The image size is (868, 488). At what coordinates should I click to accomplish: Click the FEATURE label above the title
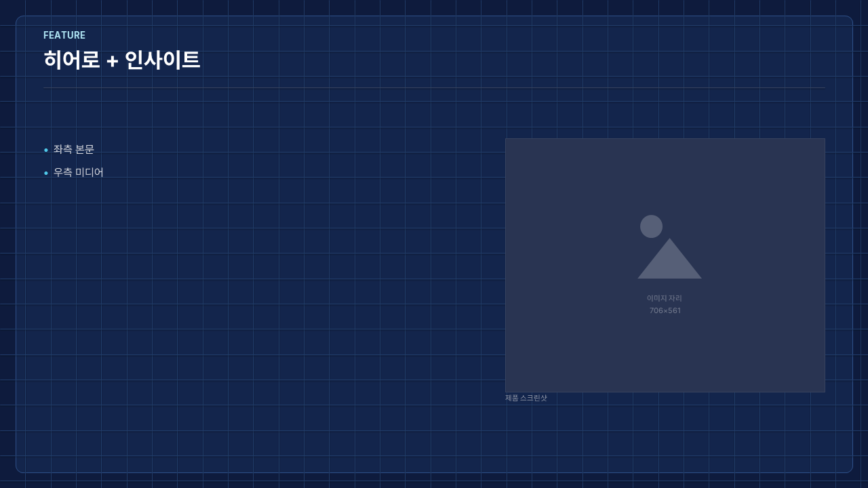[64, 35]
